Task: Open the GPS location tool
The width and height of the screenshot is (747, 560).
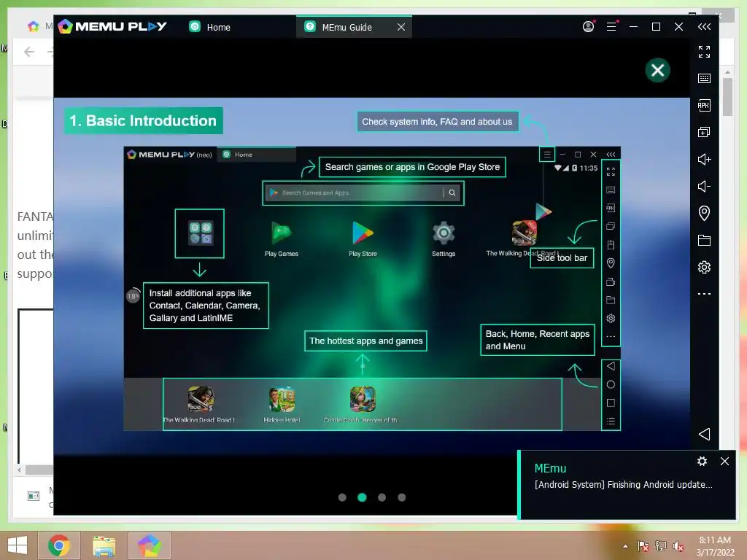Action: (x=704, y=213)
